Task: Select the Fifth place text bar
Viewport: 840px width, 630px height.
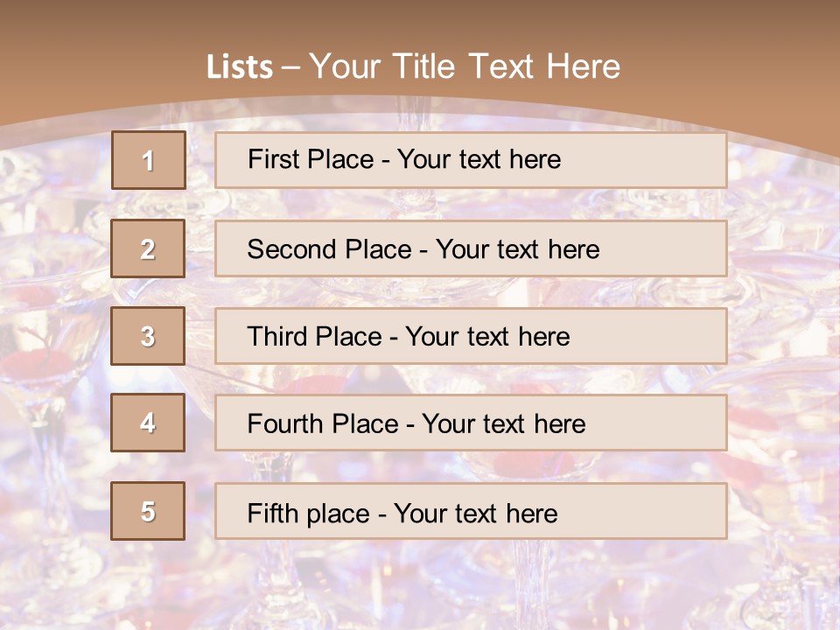Action: tap(471, 510)
